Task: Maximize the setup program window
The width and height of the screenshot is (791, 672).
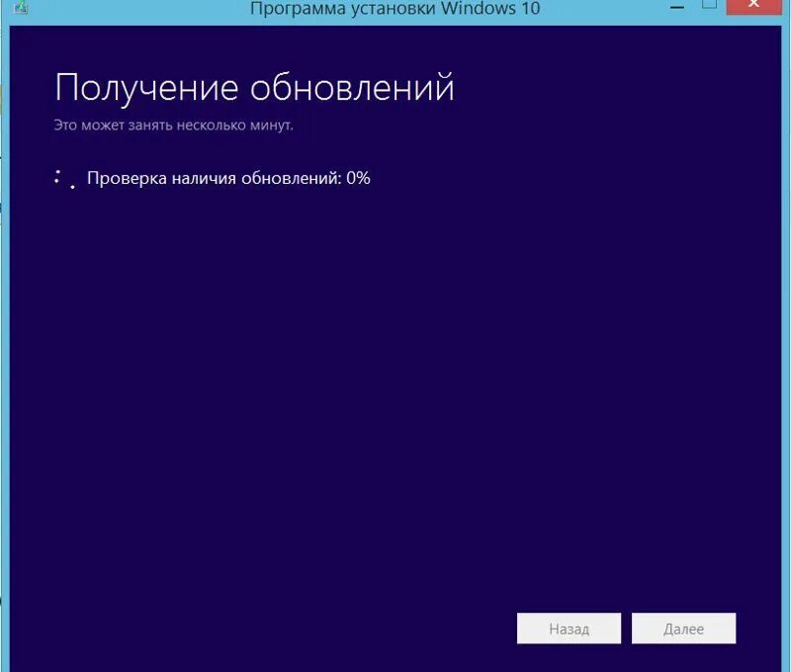Action: (709, 5)
